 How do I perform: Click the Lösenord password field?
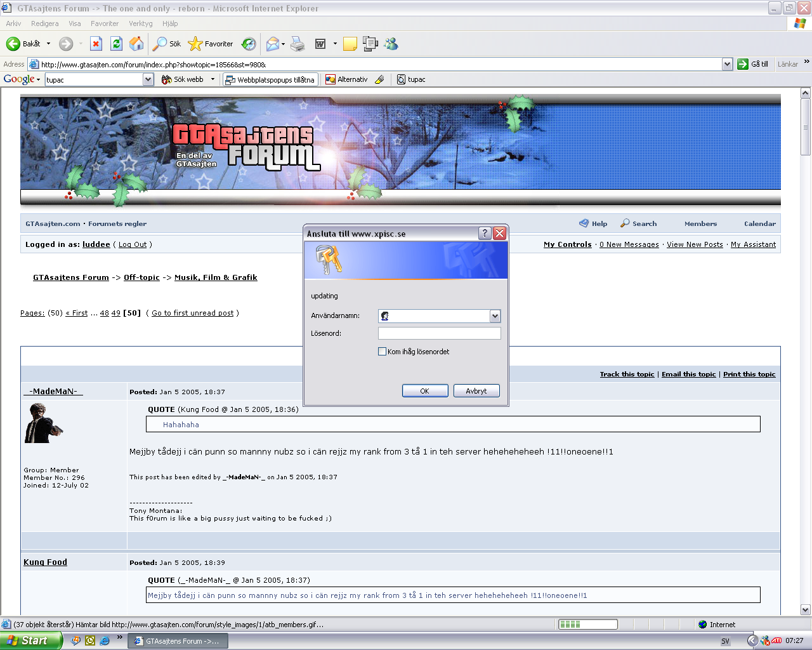439,333
